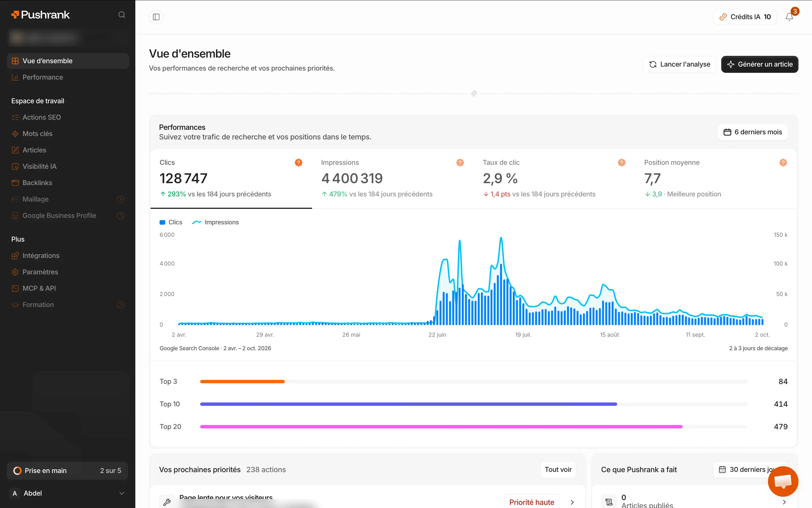812x508 pixels.
Task: Go to Mots clés page
Action: pos(68,134)
